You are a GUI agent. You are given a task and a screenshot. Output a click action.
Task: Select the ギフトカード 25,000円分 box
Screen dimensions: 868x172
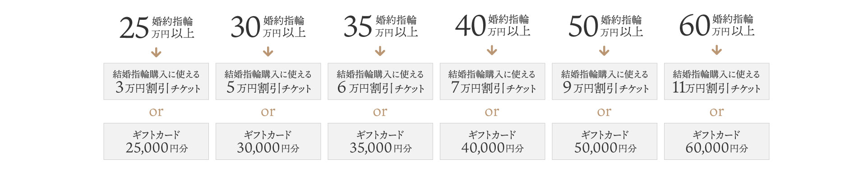[x=156, y=141]
